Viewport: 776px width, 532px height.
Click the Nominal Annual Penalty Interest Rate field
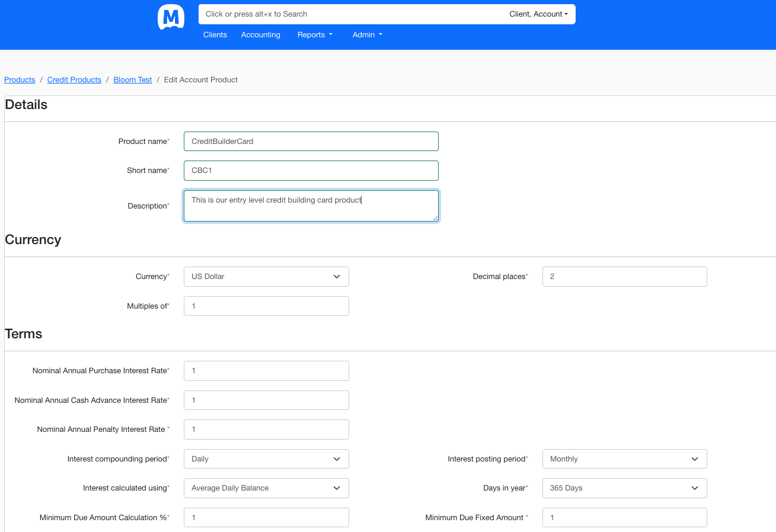pyautogui.click(x=266, y=430)
